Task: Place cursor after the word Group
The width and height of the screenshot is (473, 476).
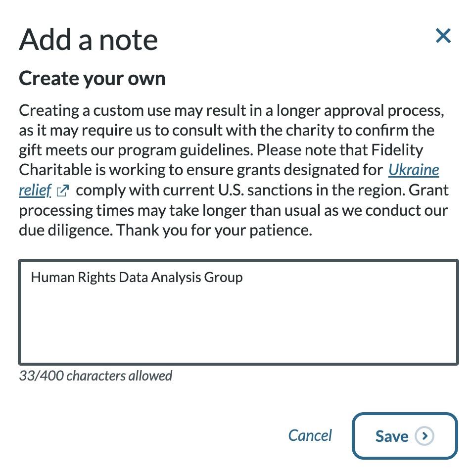Action: click(243, 277)
